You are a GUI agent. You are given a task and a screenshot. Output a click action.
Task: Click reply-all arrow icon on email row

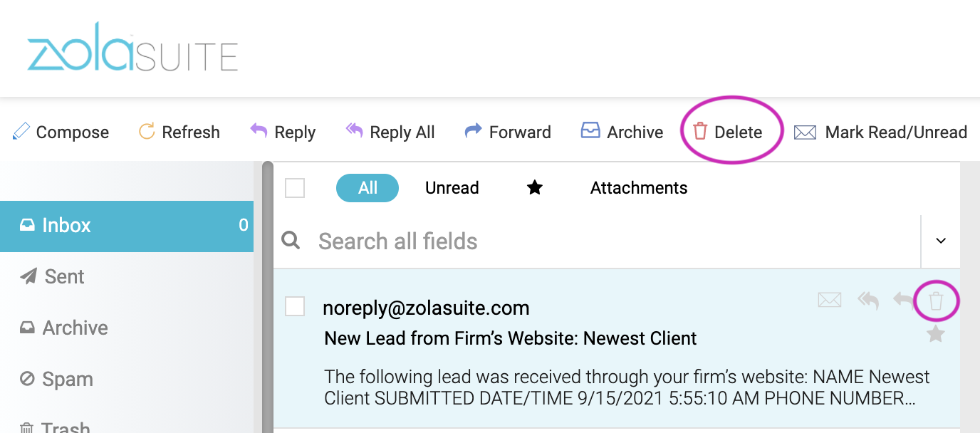pyautogui.click(x=868, y=301)
